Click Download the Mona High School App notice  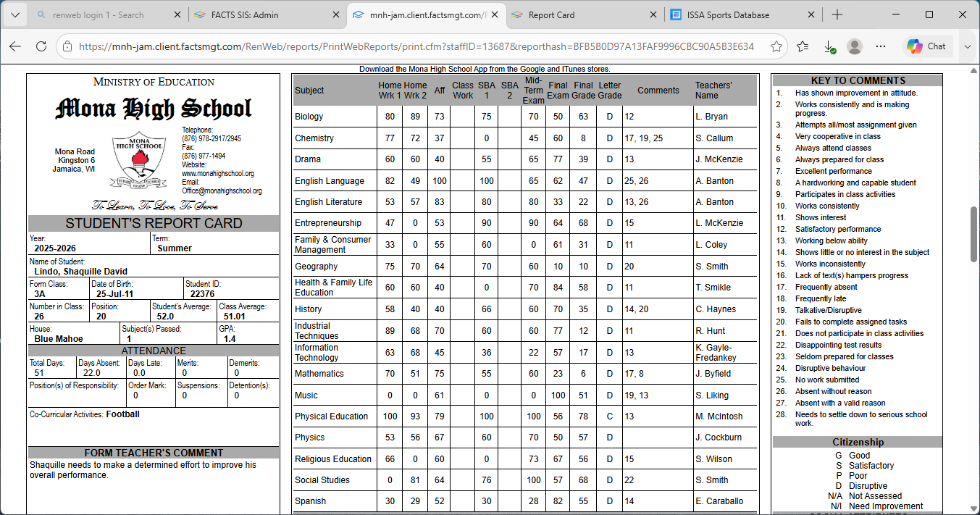click(485, 70)
